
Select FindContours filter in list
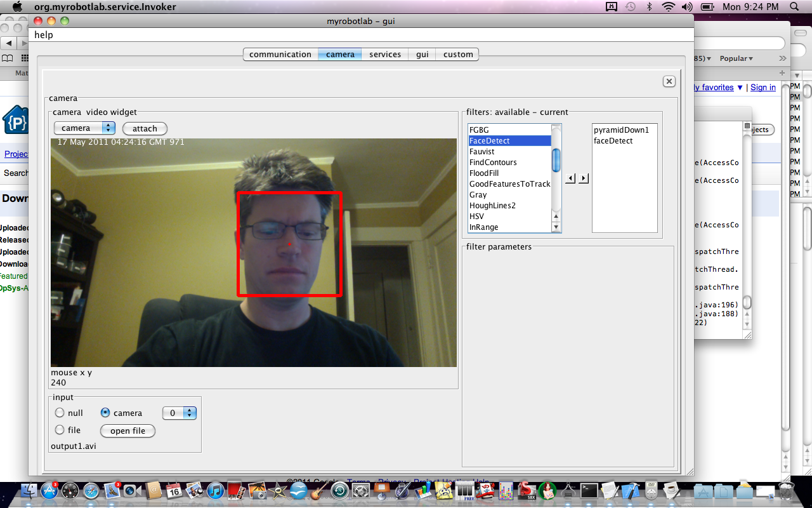pos(510,163)
